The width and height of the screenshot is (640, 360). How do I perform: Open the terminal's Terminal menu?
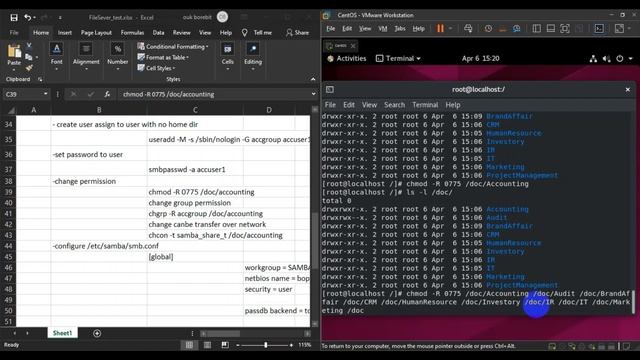point(425,105)
